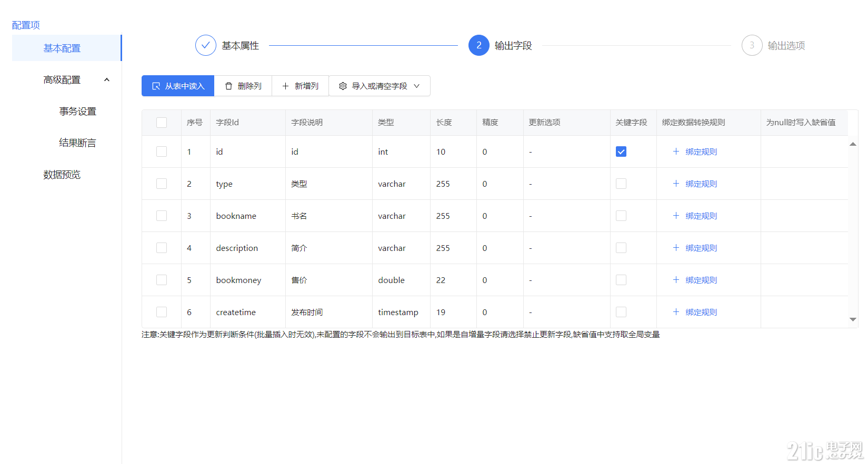The width and height of the screenshot is (868, 464).
Task: Check the 关键字段 checkbox for type
Action: 621,184
